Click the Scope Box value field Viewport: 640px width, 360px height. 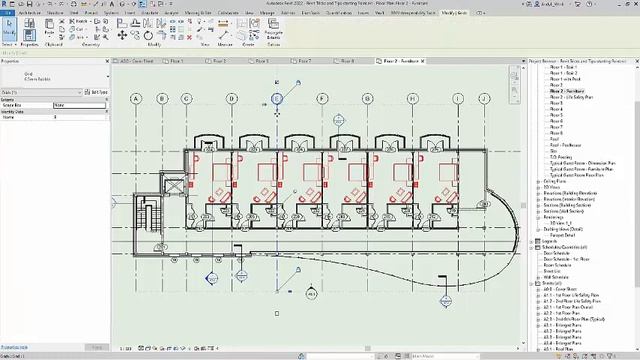[80, 105]
